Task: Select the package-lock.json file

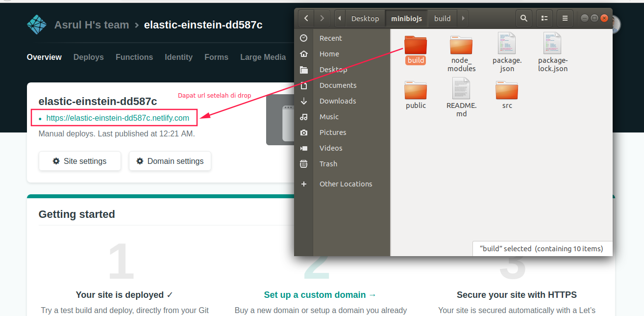Action: point(552,52)
